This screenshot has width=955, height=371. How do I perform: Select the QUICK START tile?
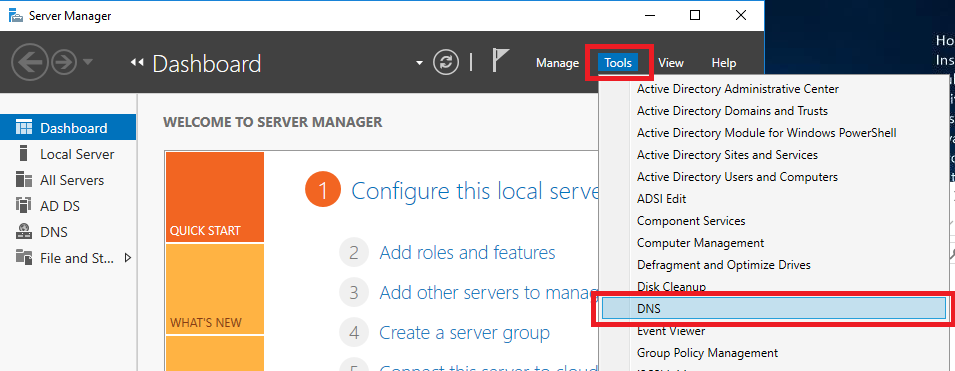pyautogui.click(x=214, y=197)
